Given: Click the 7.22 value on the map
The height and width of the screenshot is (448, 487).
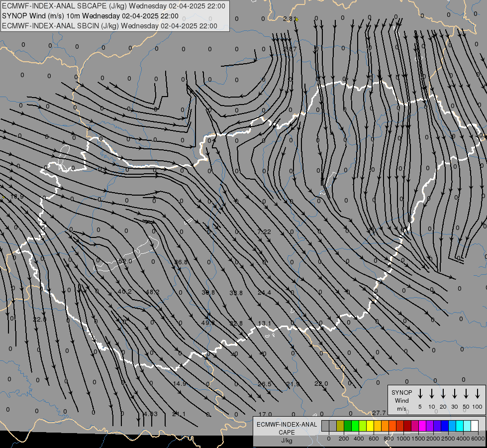Looking at the screenshot, I should [264, 231].
